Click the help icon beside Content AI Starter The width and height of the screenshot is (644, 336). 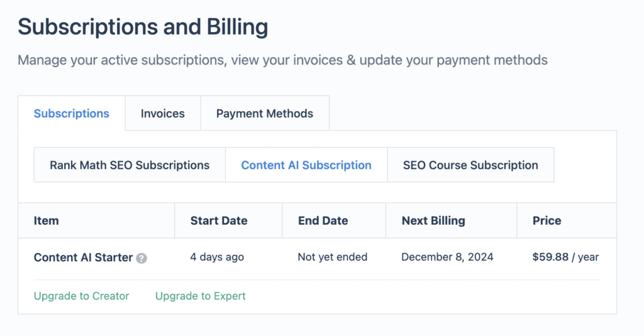tap(142, 258)
